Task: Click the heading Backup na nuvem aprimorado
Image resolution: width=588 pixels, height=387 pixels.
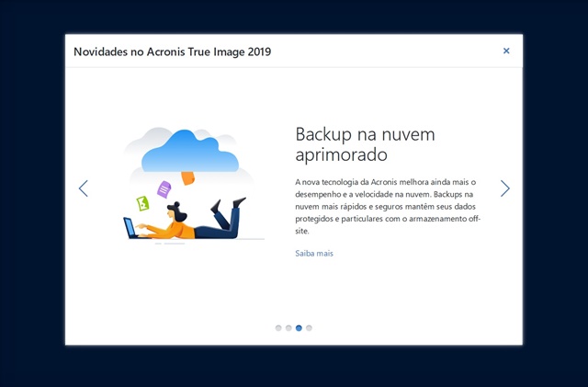Action: tap(366, 144)
